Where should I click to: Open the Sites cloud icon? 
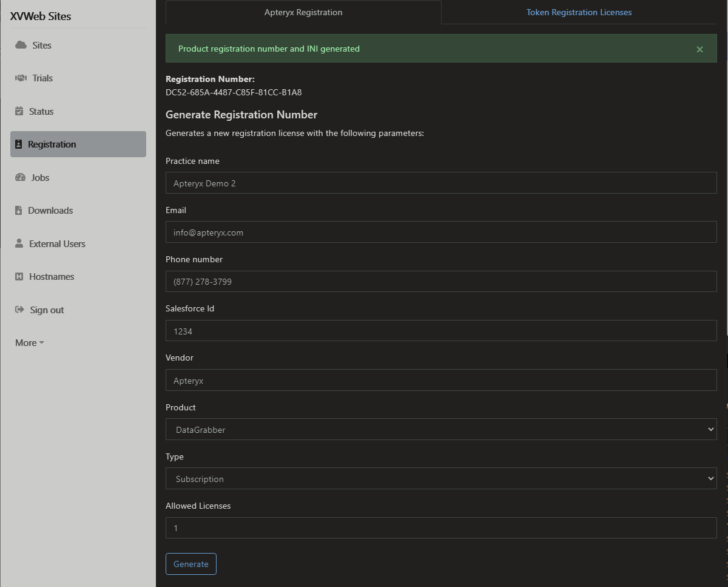[21, 45]
